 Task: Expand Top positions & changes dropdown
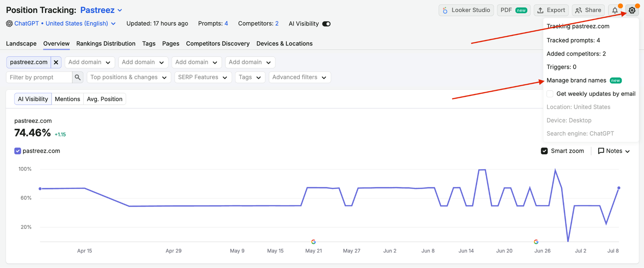[x=129, y=77]
